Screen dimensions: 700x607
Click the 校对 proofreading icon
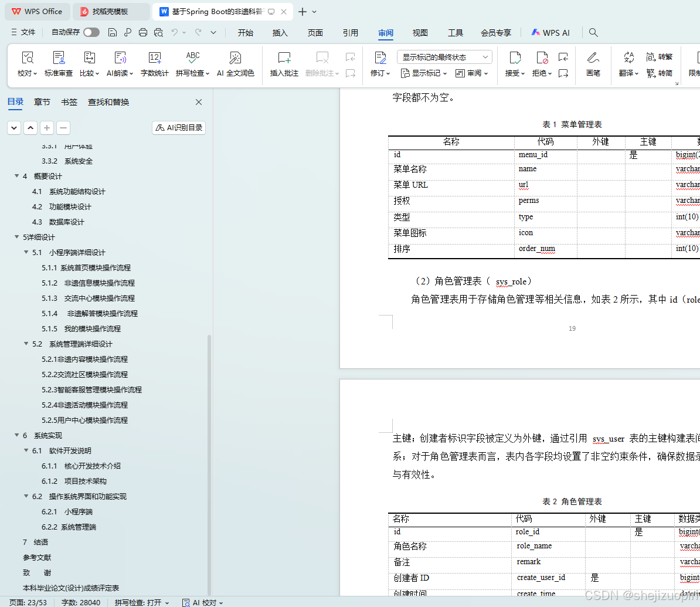[27, 57]
